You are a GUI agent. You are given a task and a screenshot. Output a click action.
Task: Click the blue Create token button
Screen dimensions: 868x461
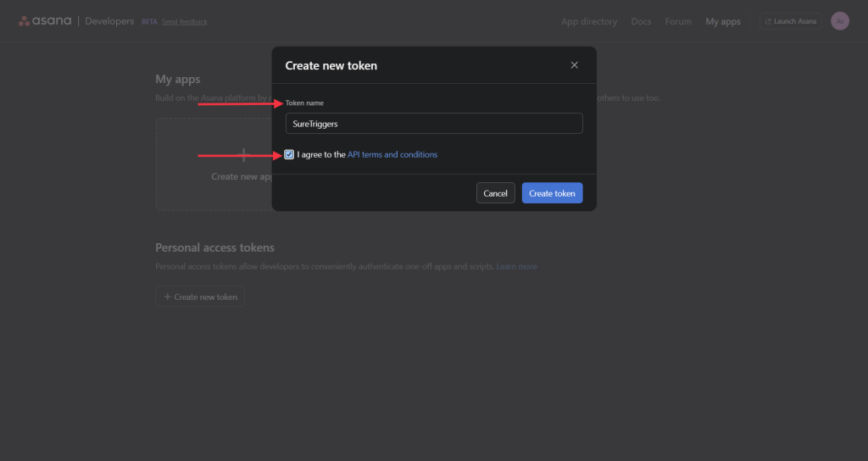(x=552, y=193)
